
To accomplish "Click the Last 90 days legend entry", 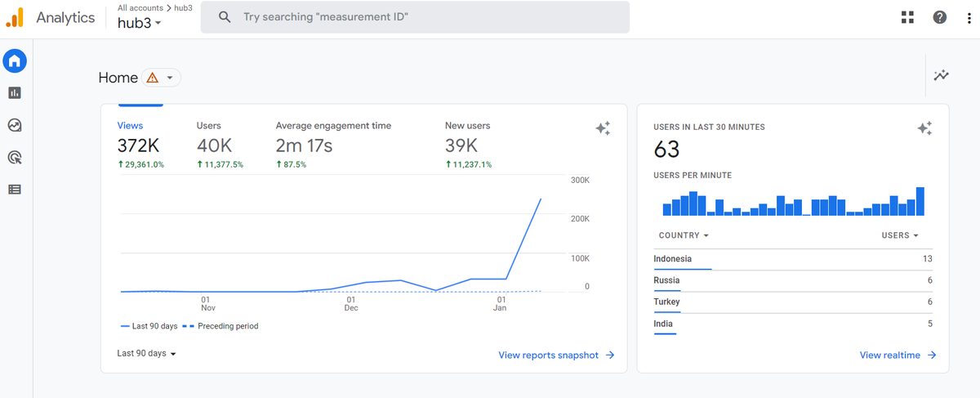I will [x=149, y=326].
